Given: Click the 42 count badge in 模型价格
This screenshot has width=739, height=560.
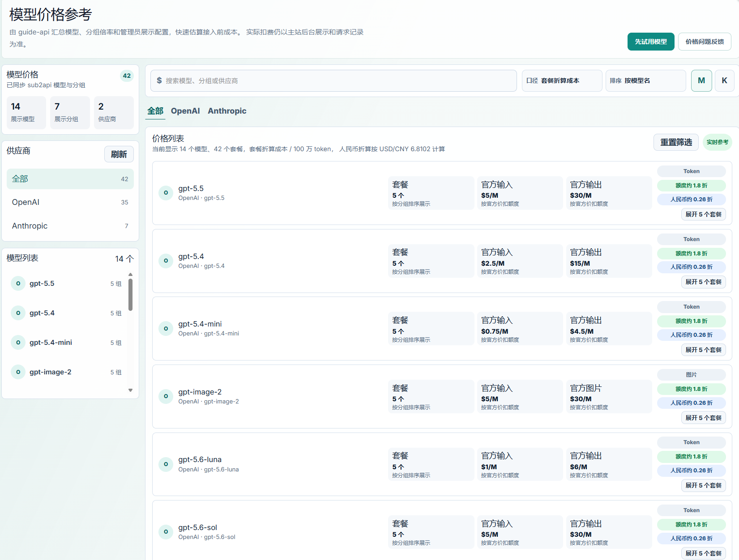Looking at the screenshot, I should (127, 76).
